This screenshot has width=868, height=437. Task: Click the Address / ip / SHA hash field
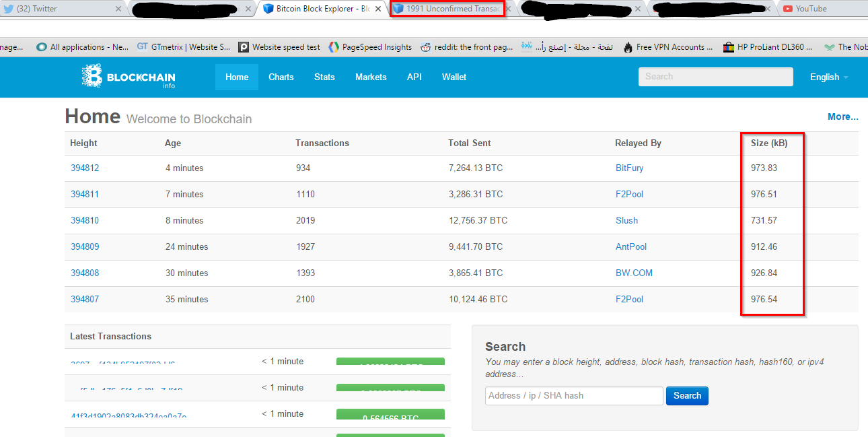[574, 396]
